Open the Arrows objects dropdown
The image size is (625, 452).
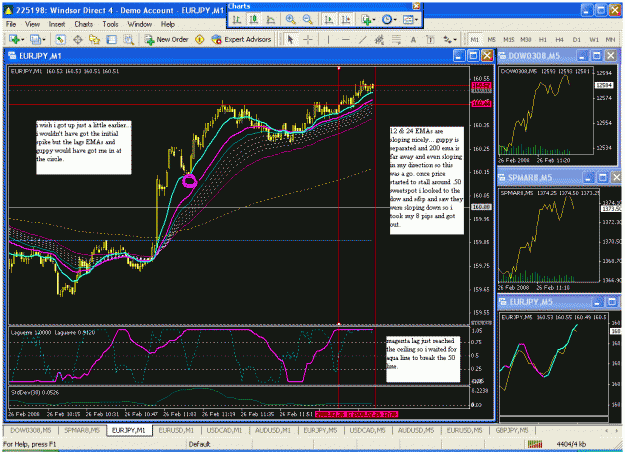[450, 39]
